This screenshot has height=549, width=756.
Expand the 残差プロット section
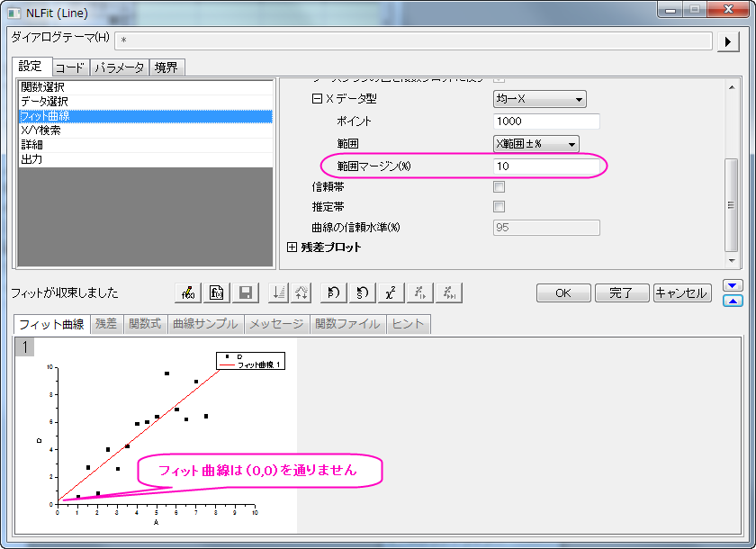(292, 247)
